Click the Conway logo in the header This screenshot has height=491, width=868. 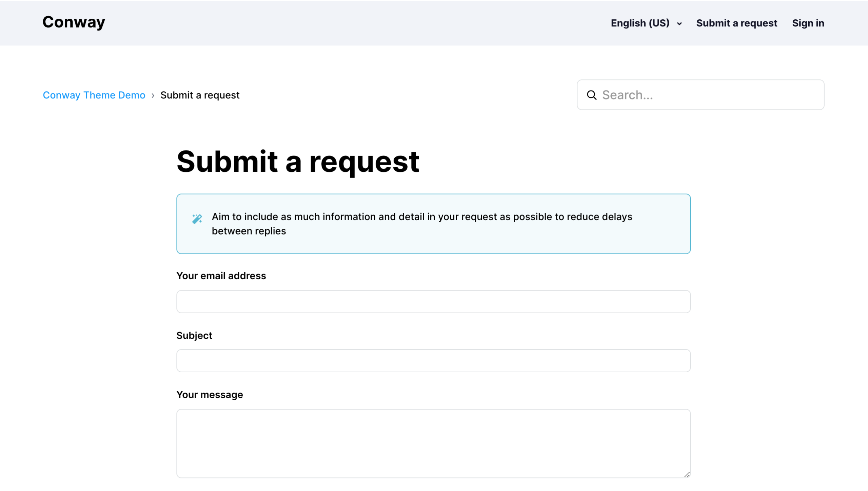[73, 22]
